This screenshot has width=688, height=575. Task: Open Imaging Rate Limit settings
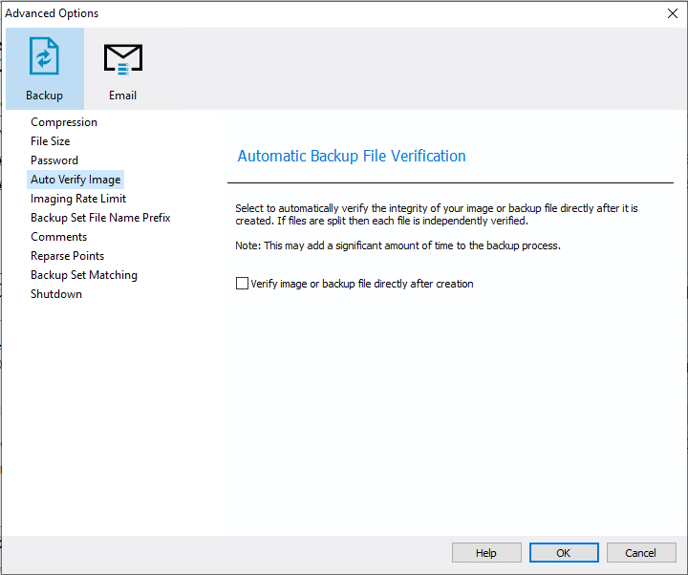tap(78, 198)
